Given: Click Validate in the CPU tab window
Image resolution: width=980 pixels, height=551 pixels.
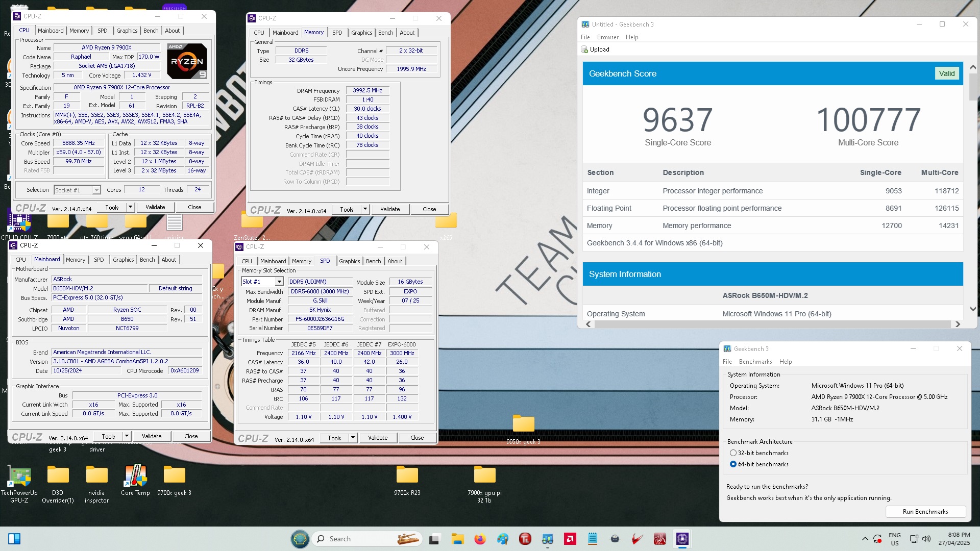Looking at the screenshot, I should pos(155,207).
